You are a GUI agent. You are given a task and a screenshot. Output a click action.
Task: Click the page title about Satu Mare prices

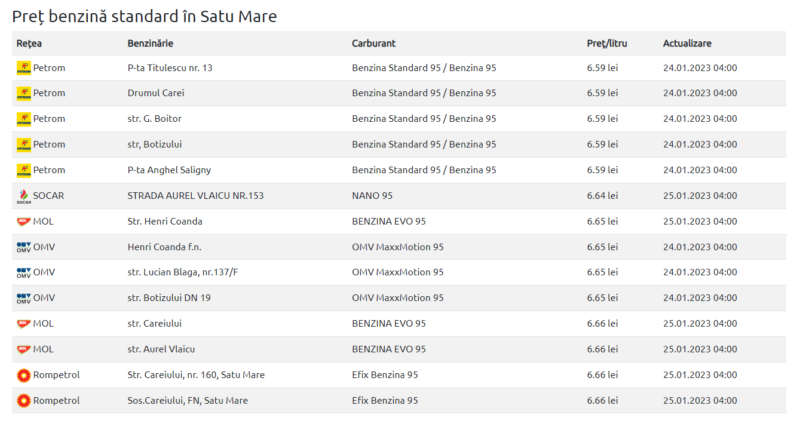point(145,16)
